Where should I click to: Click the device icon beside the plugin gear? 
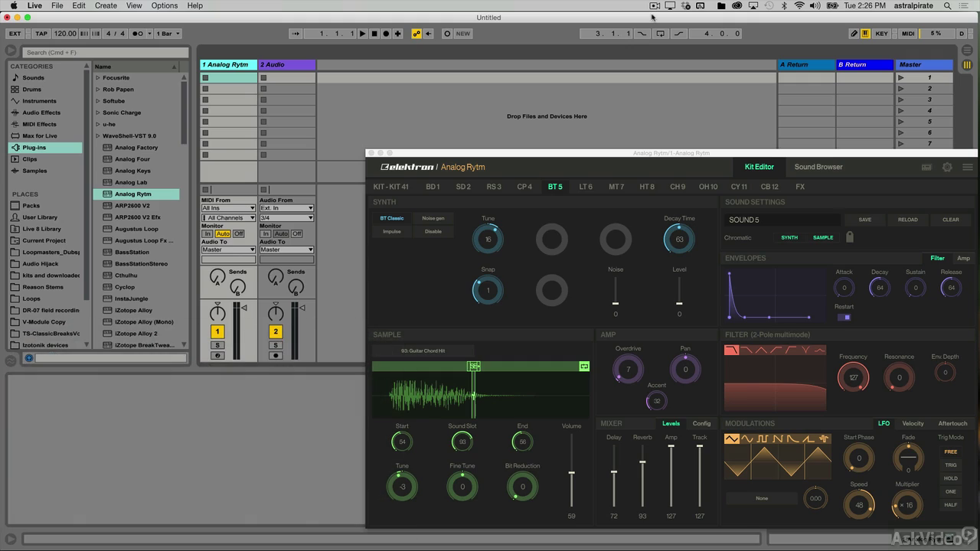click(926, 167)
